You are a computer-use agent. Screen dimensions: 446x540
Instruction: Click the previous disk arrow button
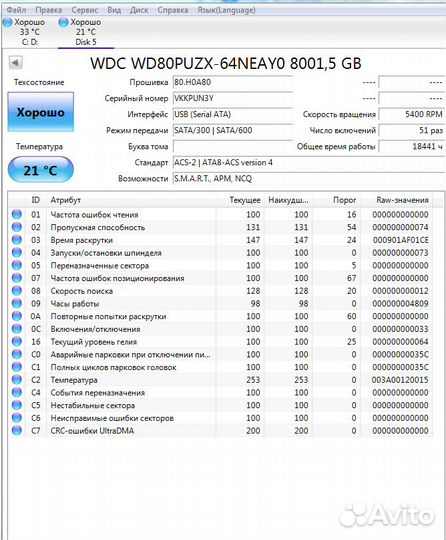[15, 63]
